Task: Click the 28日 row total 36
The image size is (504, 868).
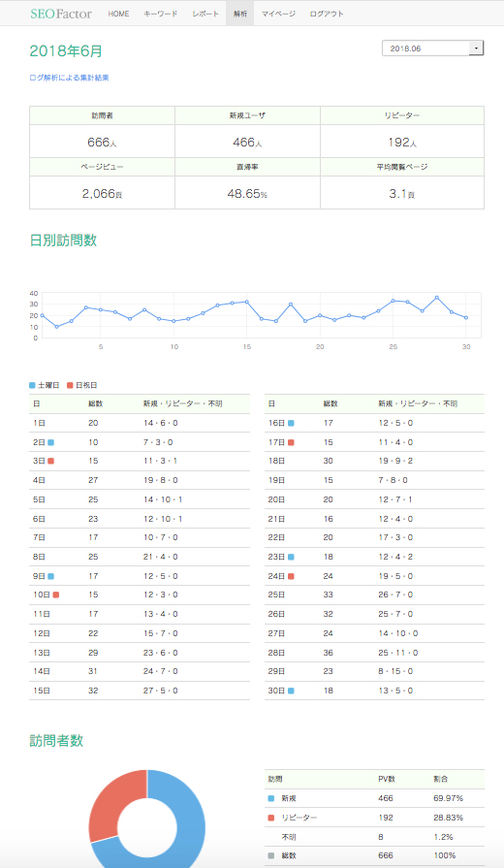Action: [328, 653]
